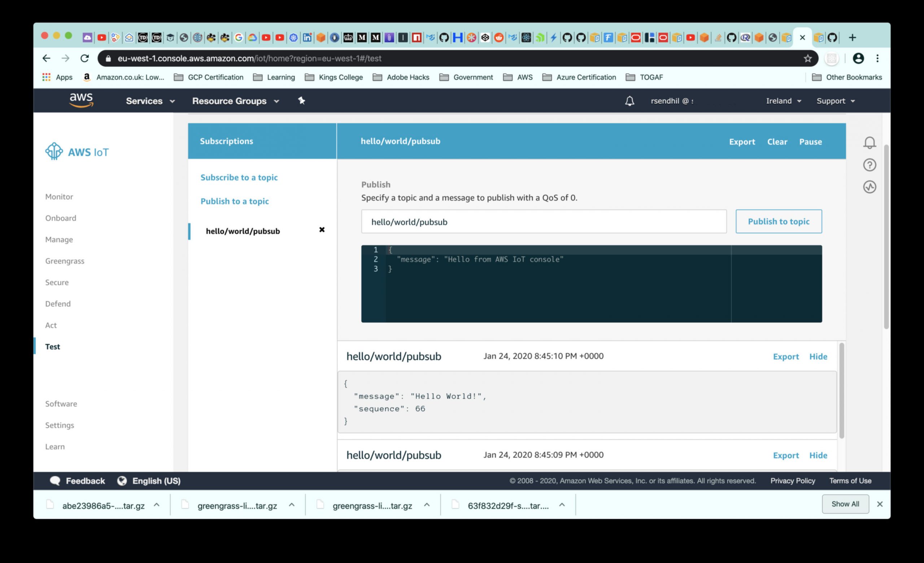Viewport: 924px width, 563px height.
Task: Reload the page with refresh icon
Action: click(85, 58)
